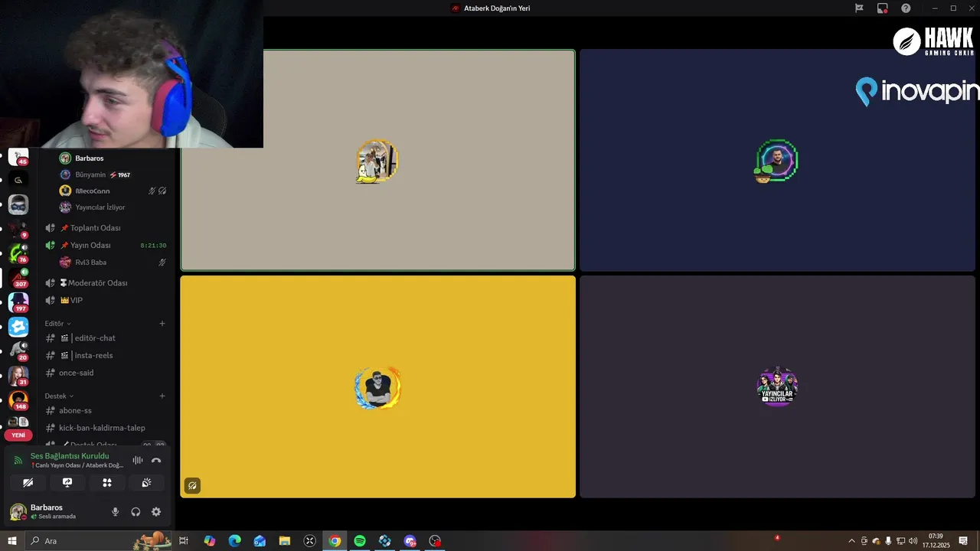This screenshot has height=551, width=980.
Task: Open server with 197 badge
Action: click(18, 302)
